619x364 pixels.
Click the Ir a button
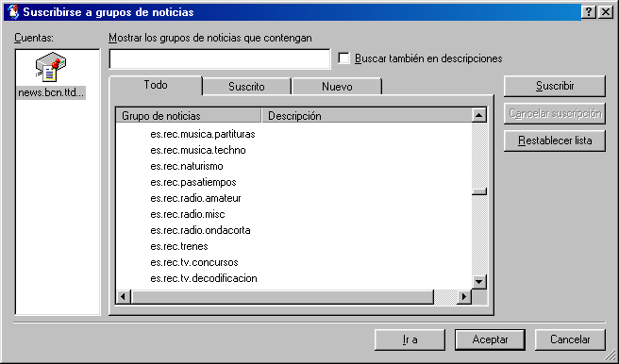click(x=410, y=339)
